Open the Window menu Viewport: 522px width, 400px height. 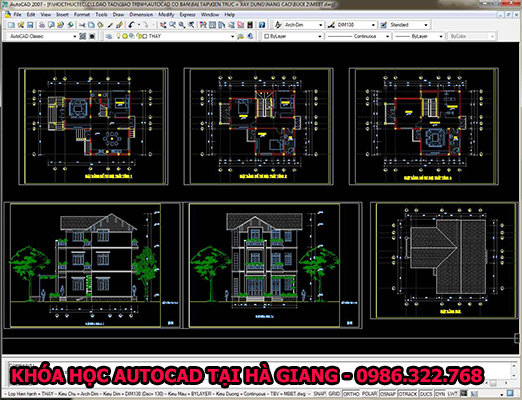tap(210, 15)
